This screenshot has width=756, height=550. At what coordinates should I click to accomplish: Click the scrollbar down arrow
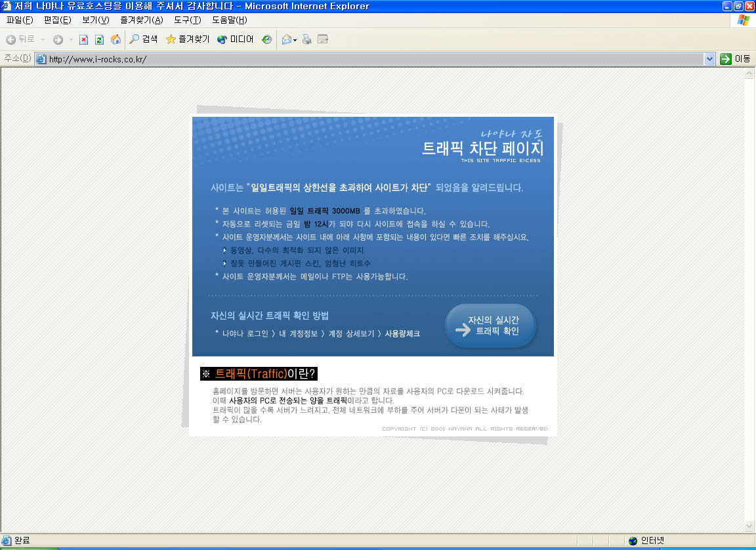pos(749,526)
